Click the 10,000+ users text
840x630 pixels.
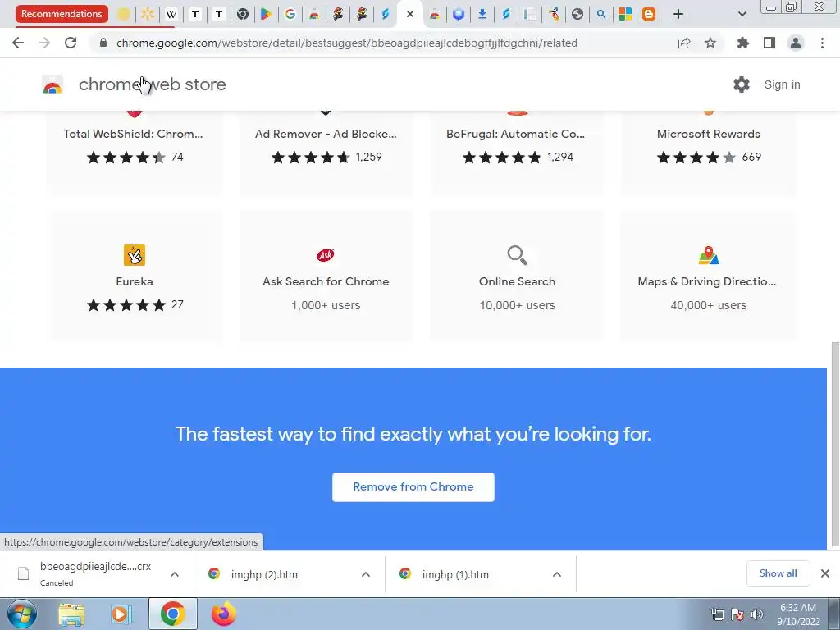[x=517, y=305]
